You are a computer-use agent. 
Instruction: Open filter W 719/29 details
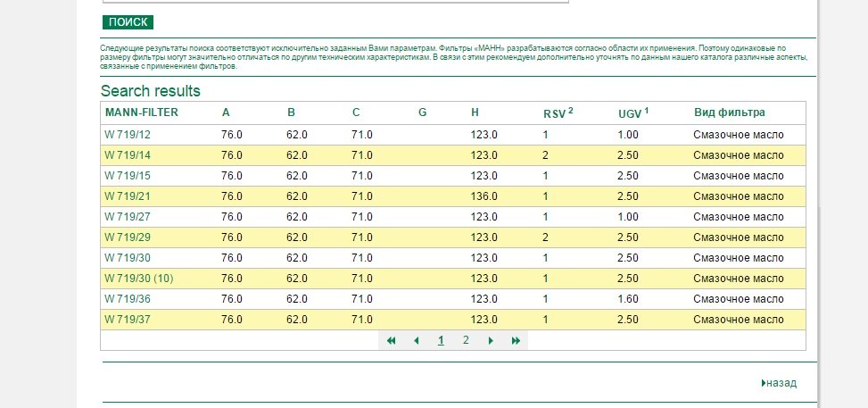click(128, 237)
